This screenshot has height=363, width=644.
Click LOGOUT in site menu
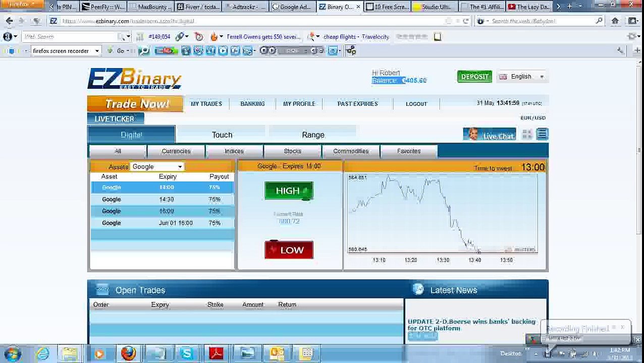(x=416, y=104)
